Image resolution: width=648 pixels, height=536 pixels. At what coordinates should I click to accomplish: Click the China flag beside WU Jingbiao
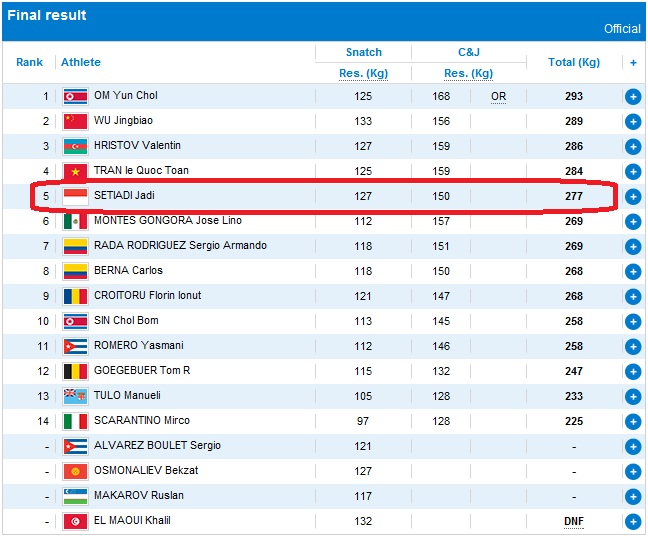75,121
